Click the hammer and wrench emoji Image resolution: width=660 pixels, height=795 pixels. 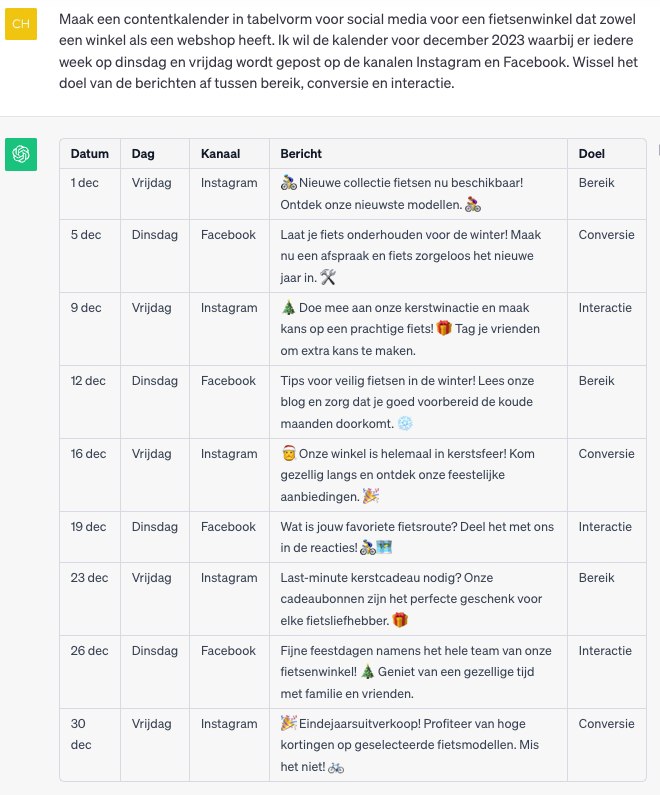[x=328, y=278]
